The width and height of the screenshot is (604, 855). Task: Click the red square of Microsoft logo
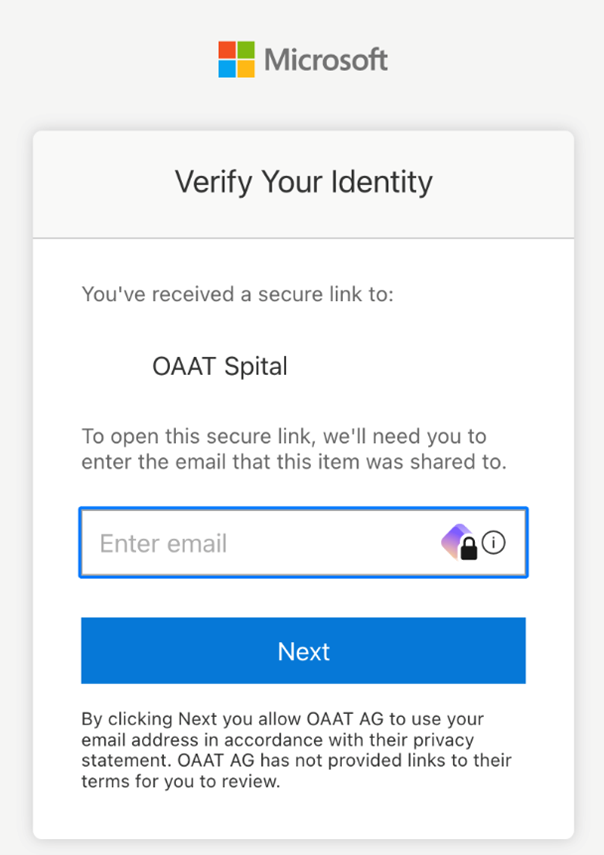point(228,50)
